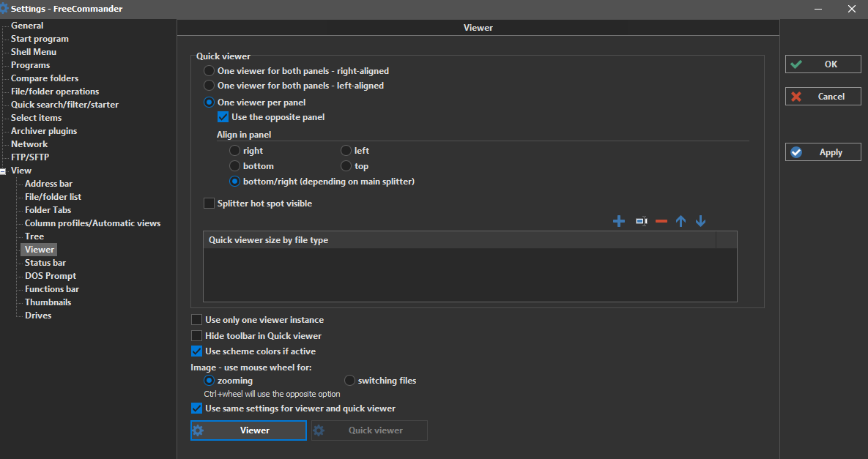Remove entry with the red minus icon
Screen dimensions: 868x459
coord(661,221)
